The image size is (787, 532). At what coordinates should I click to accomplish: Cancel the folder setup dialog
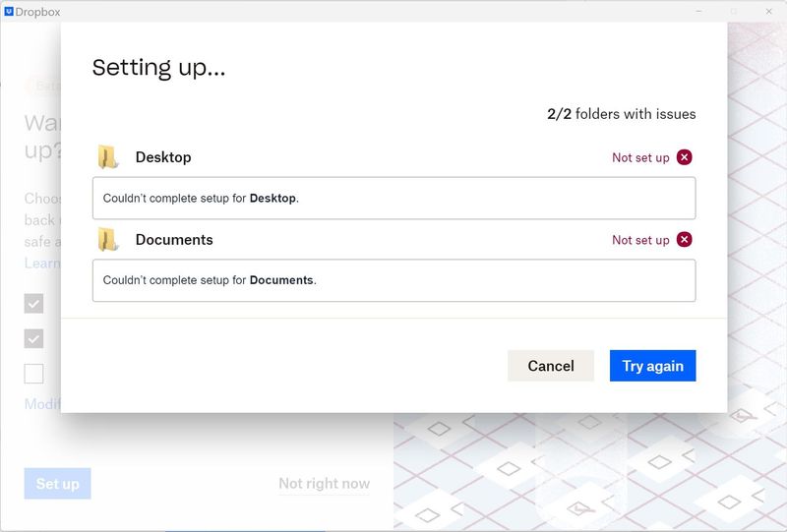tap(550, 366)
